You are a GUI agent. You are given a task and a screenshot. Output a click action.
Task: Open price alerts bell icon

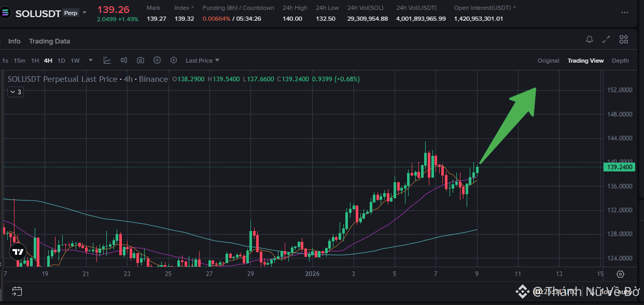click(590, 39)
